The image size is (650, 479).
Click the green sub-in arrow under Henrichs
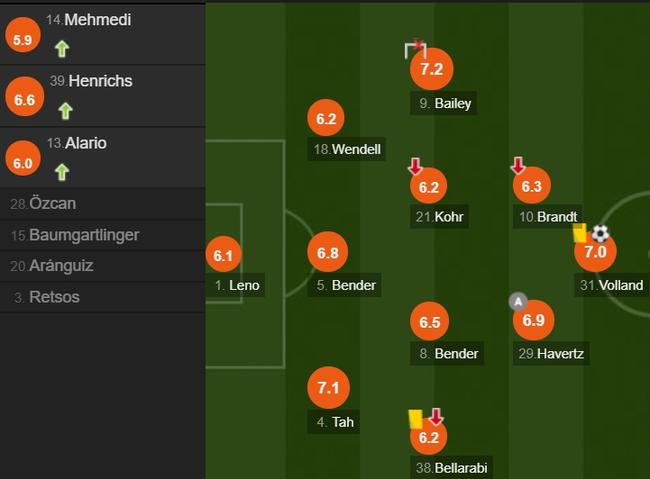tap(65, 111)
